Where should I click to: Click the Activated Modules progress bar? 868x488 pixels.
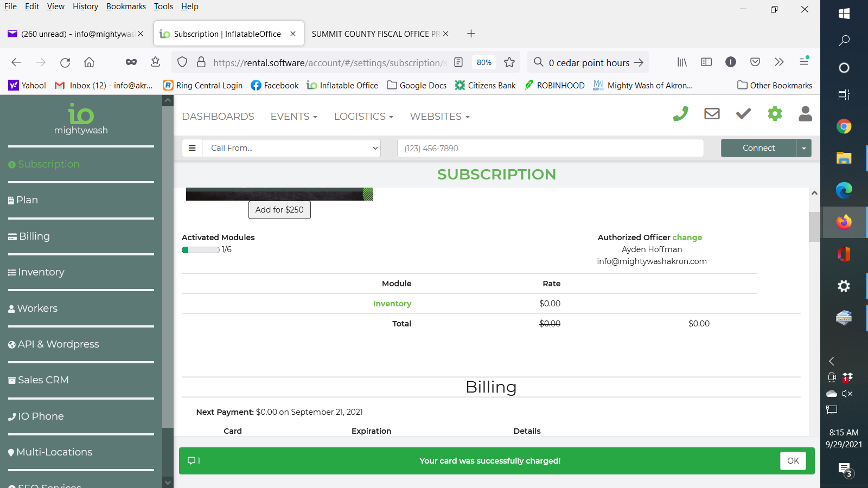click(x=201, y=250)
